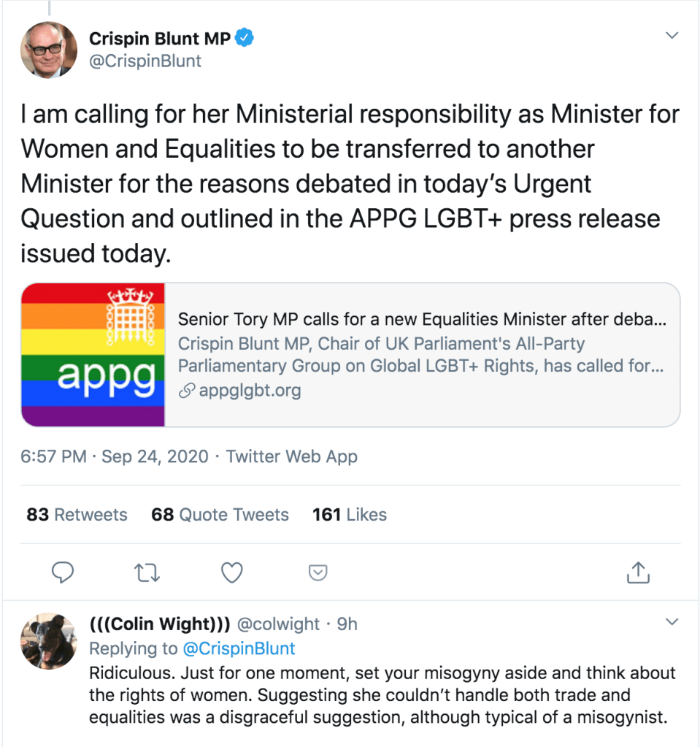Screen dimensions: 700x747
Task: Like the tweet with heart icon
Action: (232, 573)
